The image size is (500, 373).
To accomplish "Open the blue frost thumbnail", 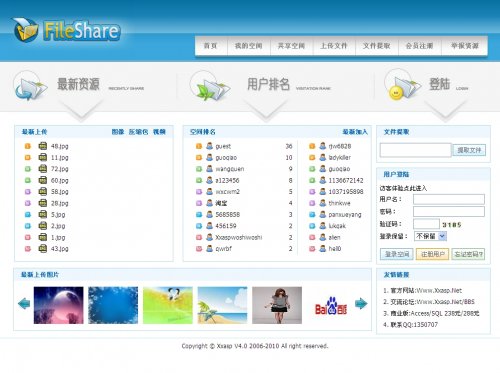I will coord(113,305).
